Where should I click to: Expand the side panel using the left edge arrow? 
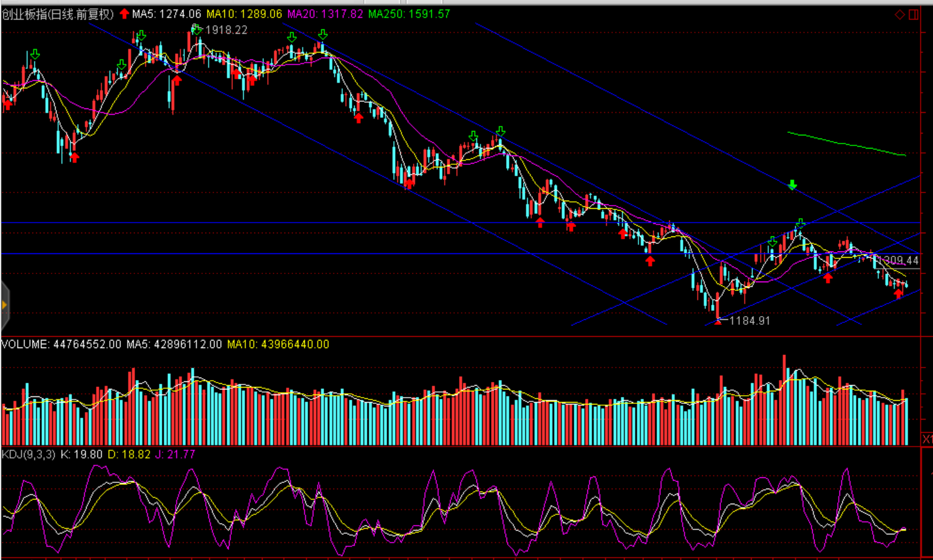tap(4, 305)
